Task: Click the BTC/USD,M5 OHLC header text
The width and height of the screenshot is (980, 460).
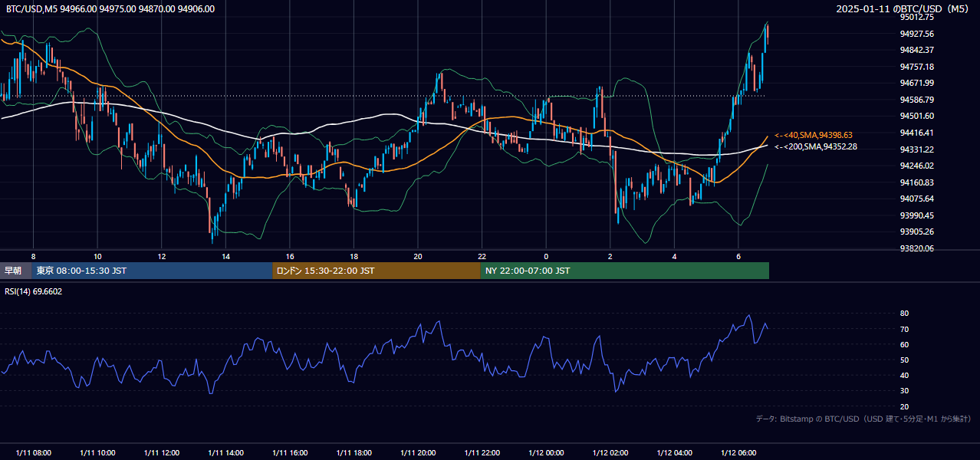Action: coord(110,9)
